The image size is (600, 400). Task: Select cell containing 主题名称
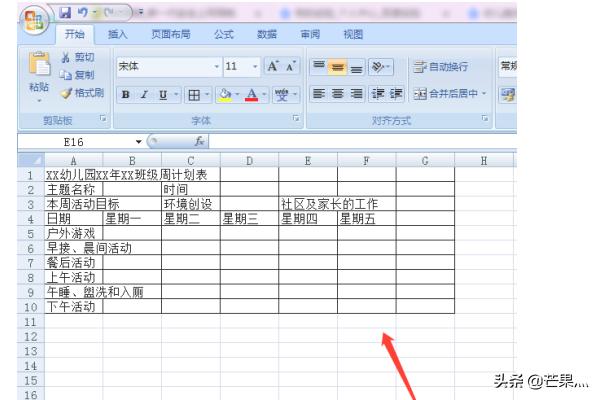tap(74, 189)
